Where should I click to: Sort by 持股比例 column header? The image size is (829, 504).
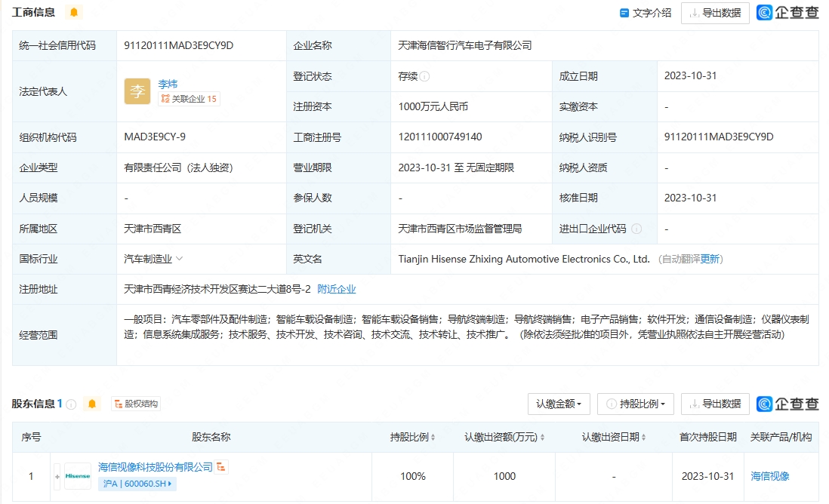coord(412,437)
